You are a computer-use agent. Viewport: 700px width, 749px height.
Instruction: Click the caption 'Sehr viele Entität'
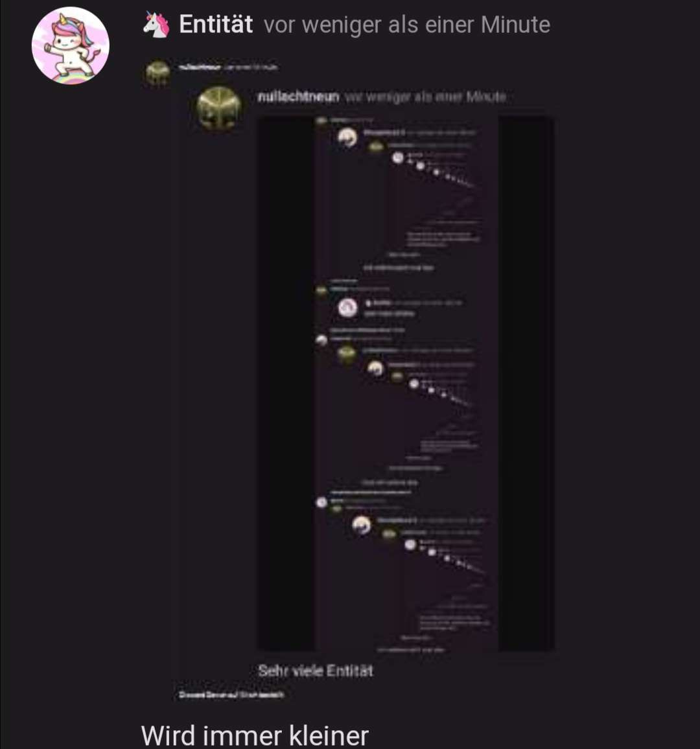point(316,671)
